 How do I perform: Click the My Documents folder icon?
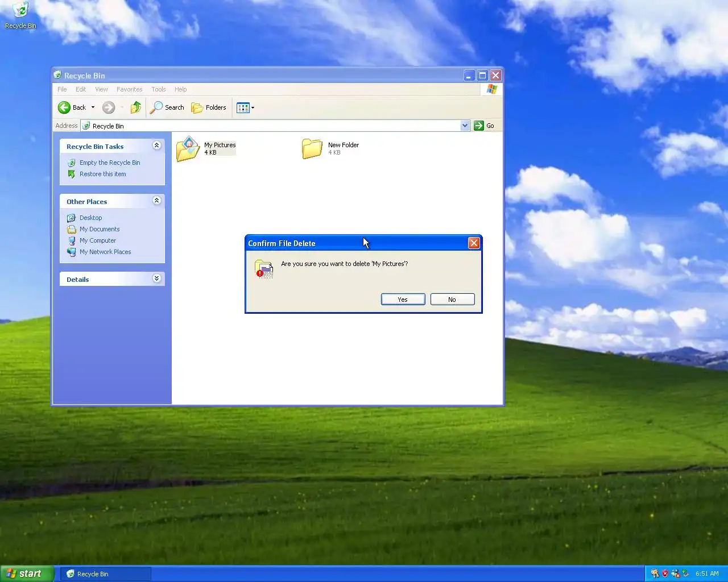click(72, 229)
